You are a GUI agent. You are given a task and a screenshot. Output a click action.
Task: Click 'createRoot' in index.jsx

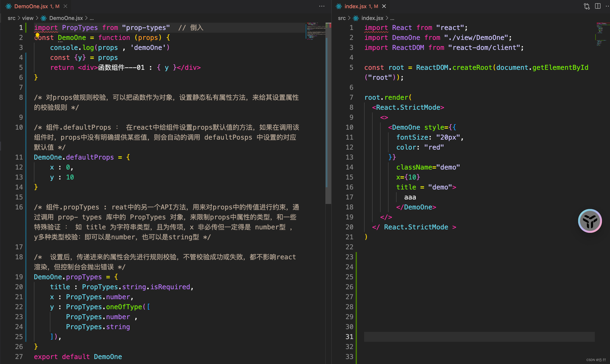tap(472, 68)
